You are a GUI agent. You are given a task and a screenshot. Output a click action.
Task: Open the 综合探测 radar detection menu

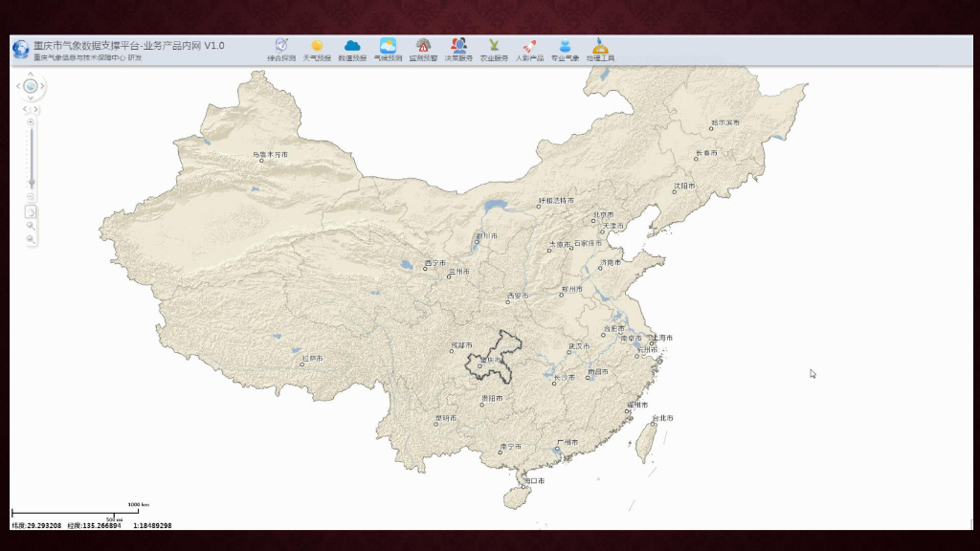pyautogui.click(x=281, y=49)
